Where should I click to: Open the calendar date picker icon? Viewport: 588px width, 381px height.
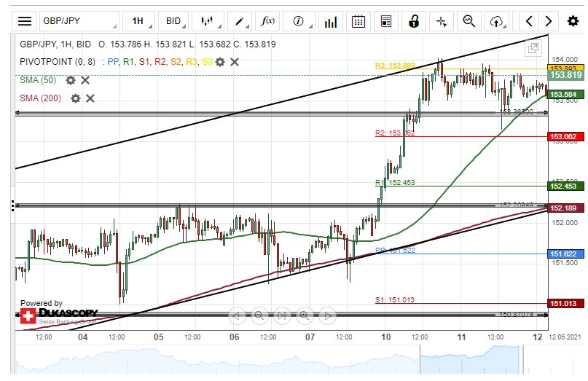(x=358, y=21)
